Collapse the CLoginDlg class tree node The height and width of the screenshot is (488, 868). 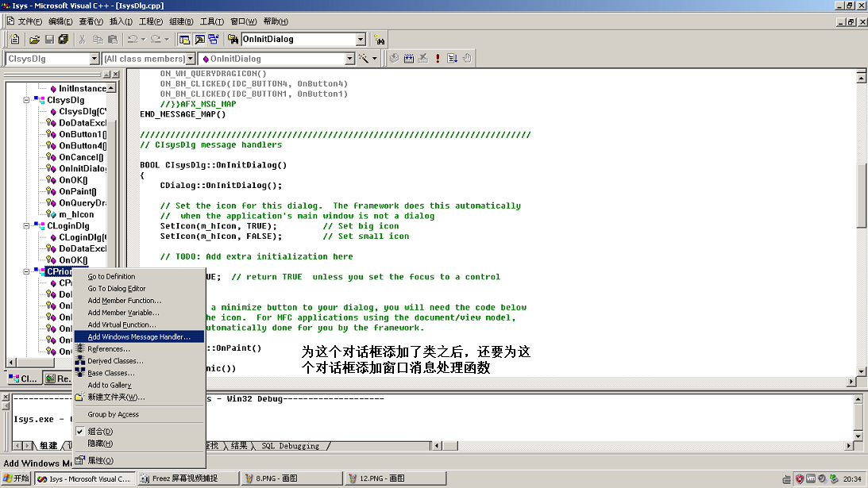[26, 225]
